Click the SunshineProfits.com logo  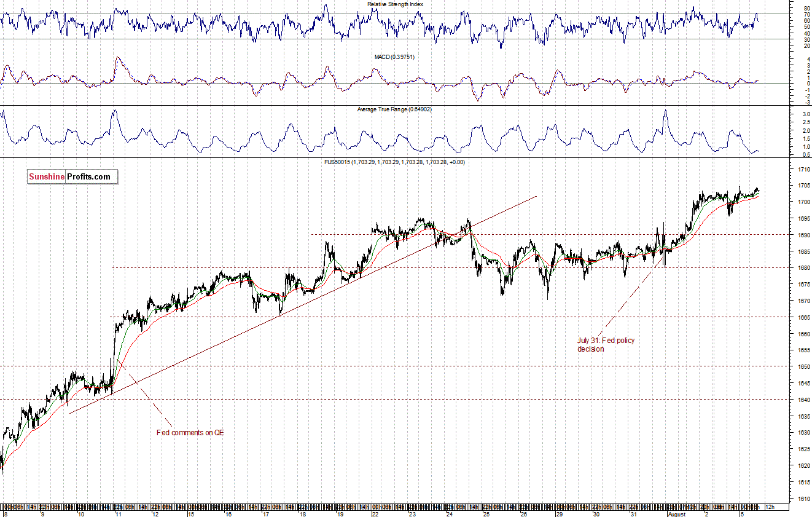click(x=72, y=177)
